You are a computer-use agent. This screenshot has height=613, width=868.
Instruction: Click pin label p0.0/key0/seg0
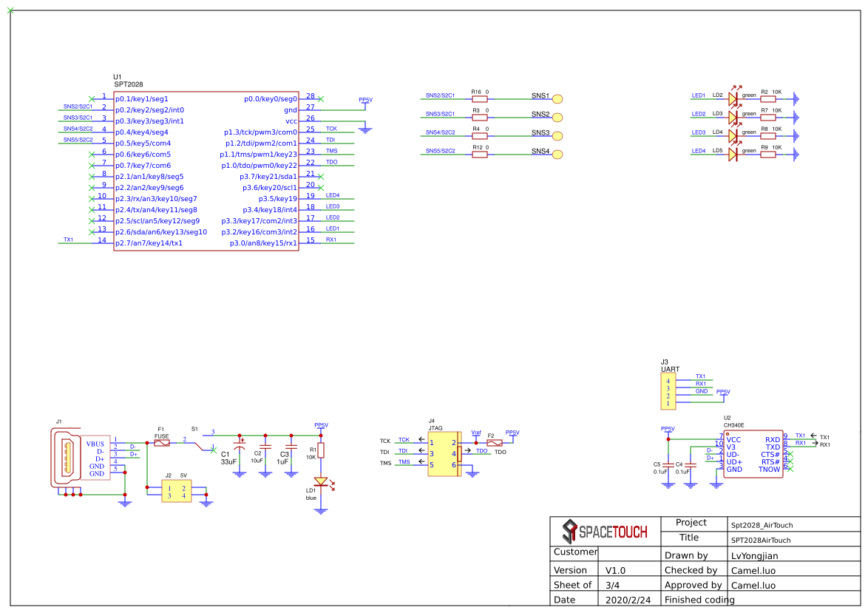(x=270, y=99)
